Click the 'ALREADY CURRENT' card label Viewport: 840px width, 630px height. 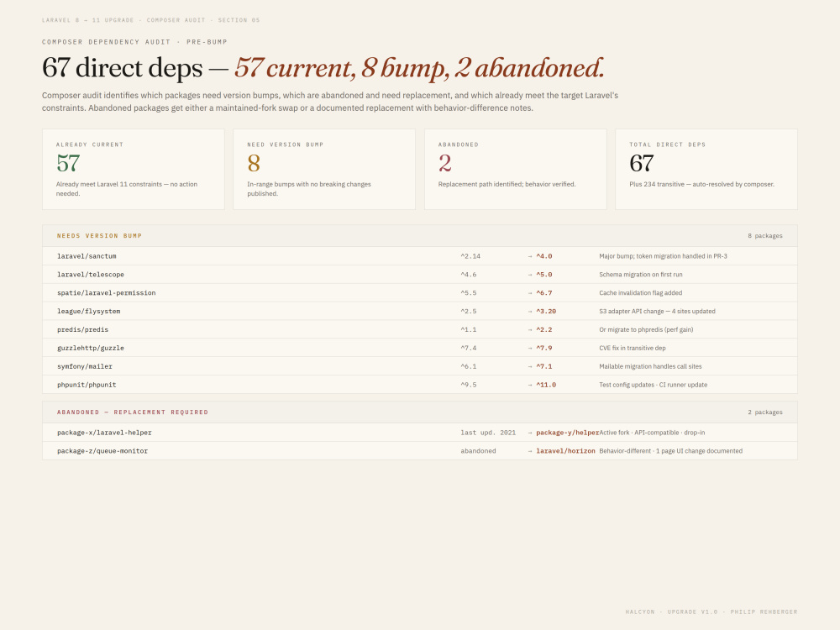coord(90,144)
